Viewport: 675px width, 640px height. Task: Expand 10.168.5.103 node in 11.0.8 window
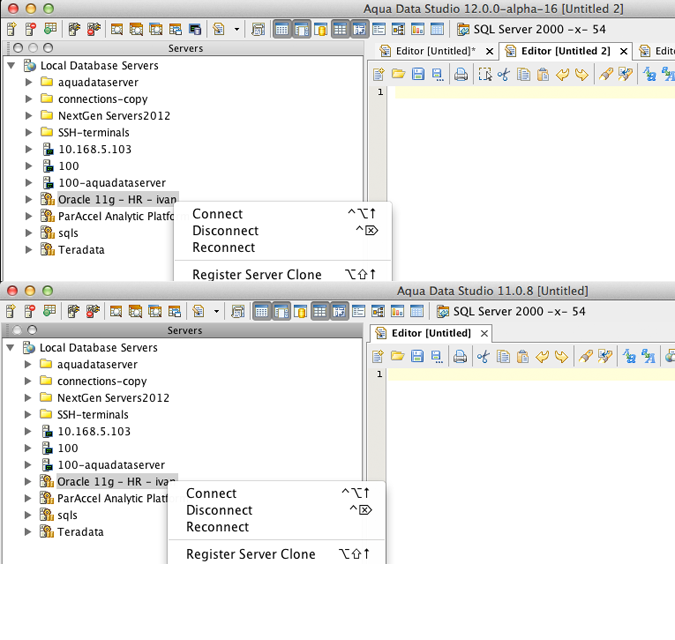28,431
